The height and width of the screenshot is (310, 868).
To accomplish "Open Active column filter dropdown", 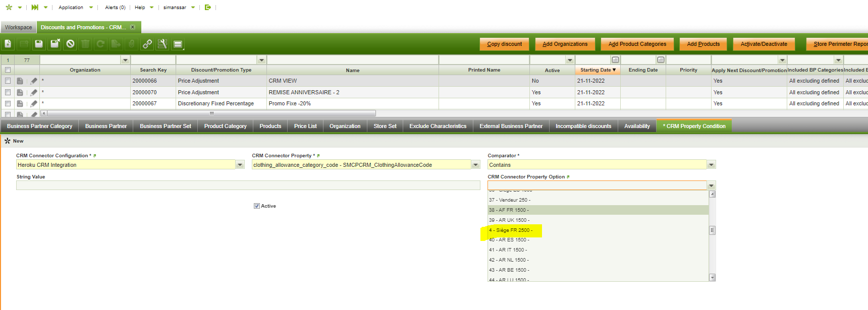I will [x=570, y=60].
